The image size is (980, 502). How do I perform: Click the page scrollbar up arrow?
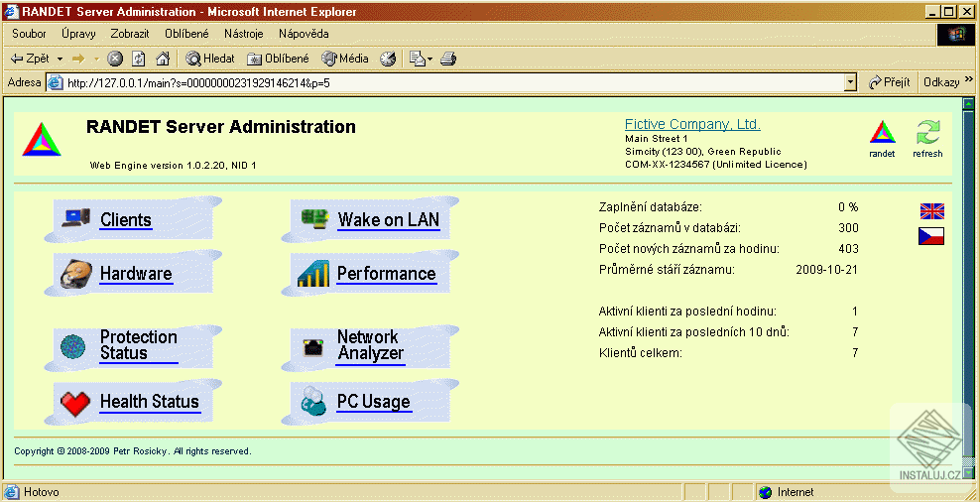pos(969,104)
